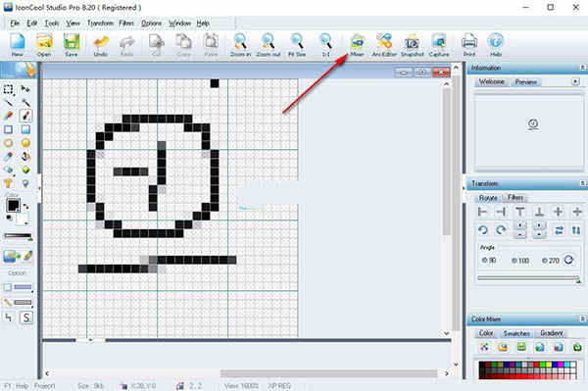The width and height of the screenshot is (588, 391).
Task: Zoom in using the toolbar magnifier
Action: point(240,45)
